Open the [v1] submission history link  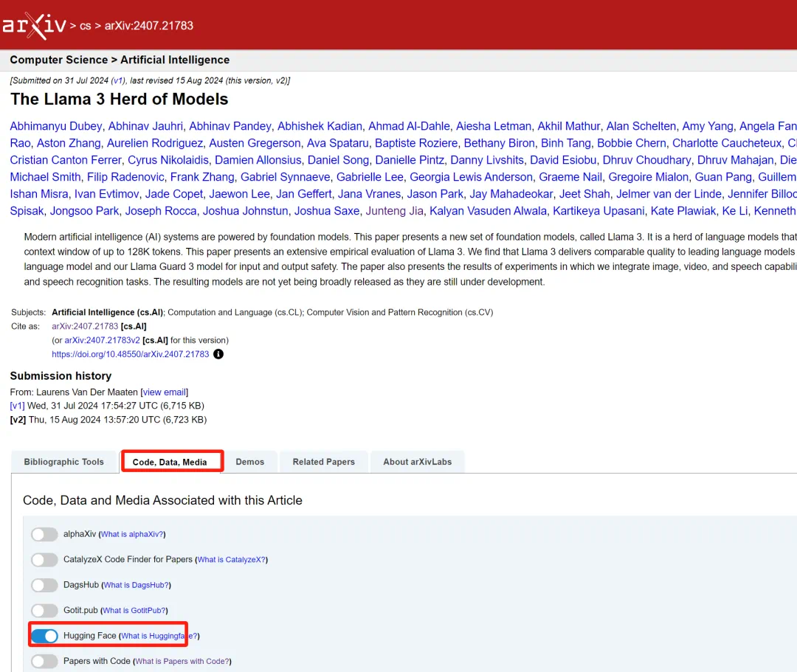coord(17,406)
